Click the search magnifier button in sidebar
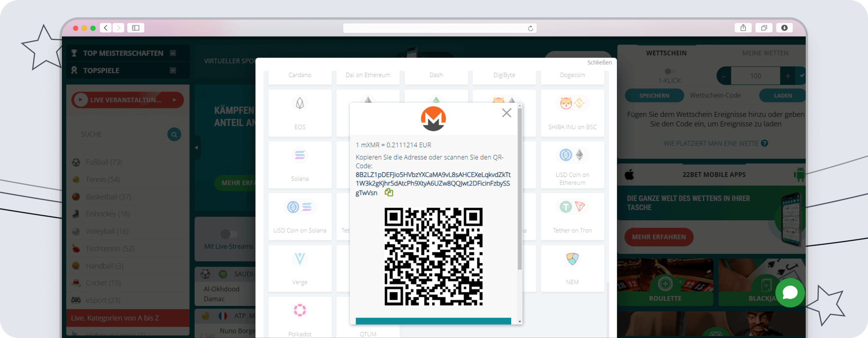The image size is (868, 338). (x=174, y=134)
